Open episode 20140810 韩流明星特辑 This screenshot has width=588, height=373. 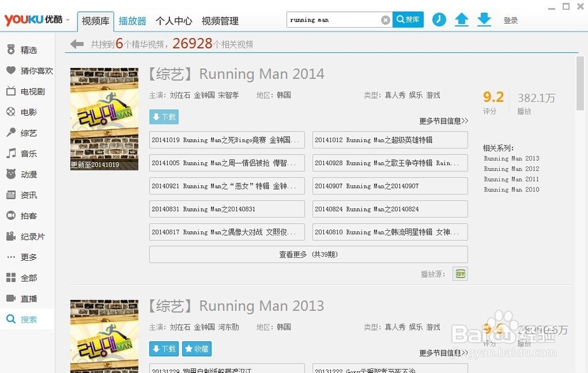[390, 232]
